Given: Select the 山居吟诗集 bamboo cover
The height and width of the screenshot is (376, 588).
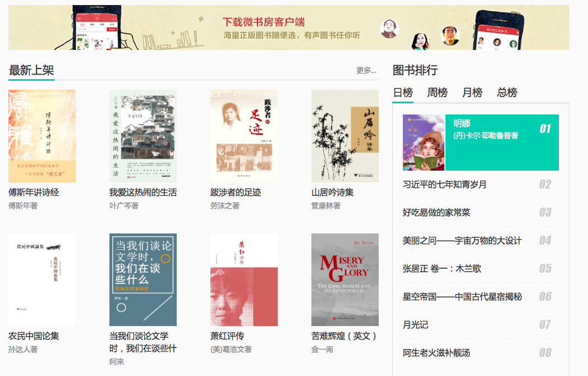Looking at the screenshot, I should coord(345,136).
